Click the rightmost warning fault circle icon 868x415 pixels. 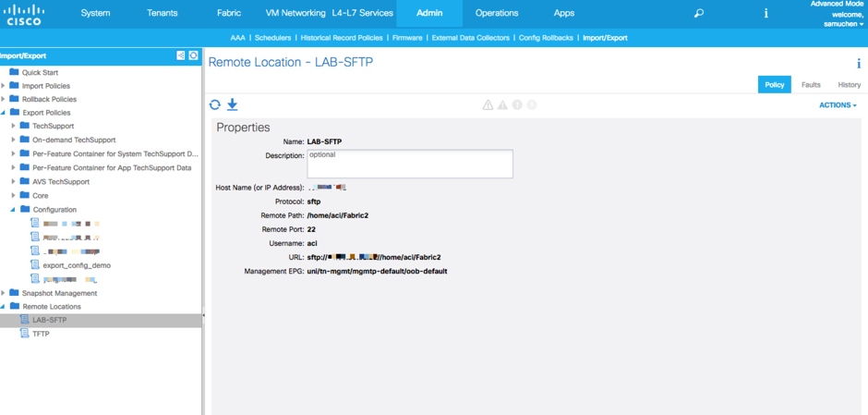[x=532, y=104]
